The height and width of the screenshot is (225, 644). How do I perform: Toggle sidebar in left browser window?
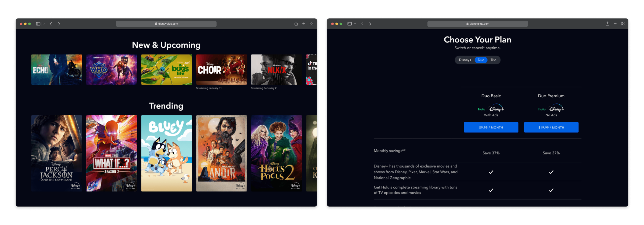click(38, 24)
